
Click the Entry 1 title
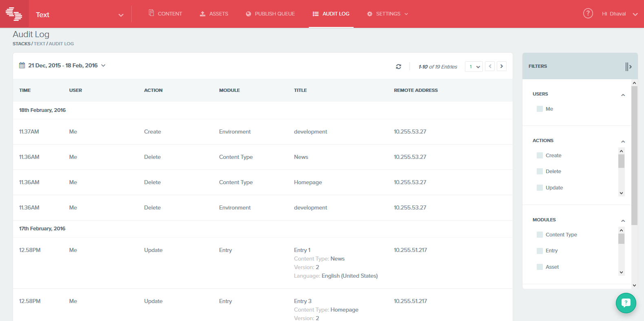(302, 250)
